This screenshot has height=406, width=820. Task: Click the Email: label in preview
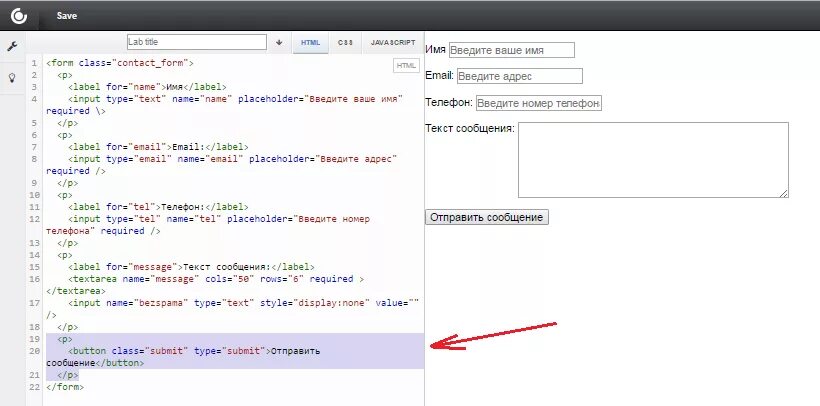coord(439,75)
